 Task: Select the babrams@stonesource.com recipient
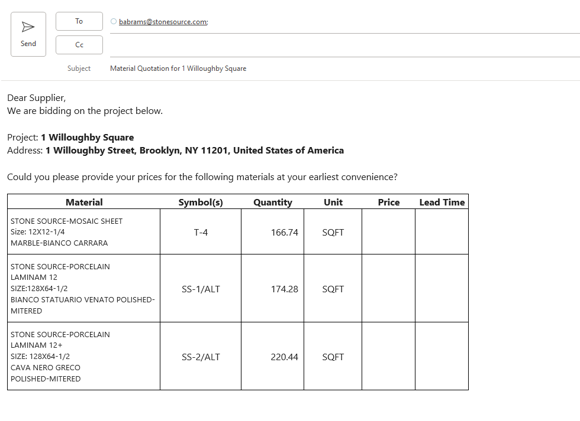tap(163, 22)
